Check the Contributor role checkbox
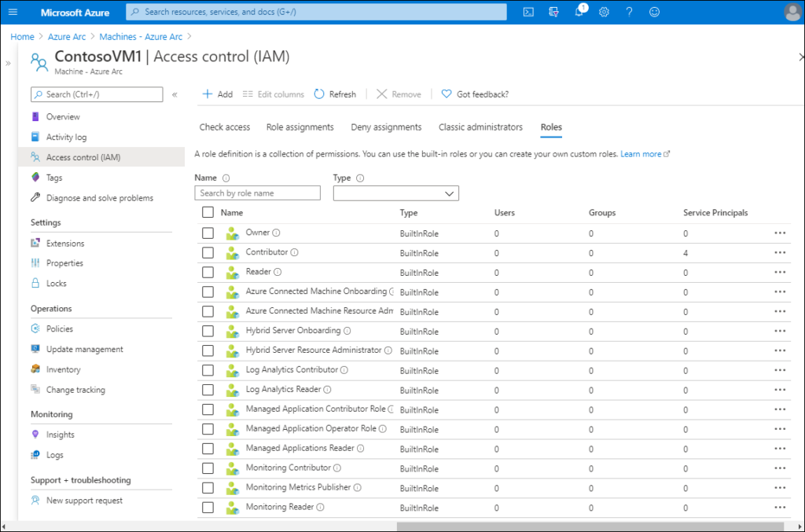The height and width of the screenshot is (532, 805). [208, 252]
